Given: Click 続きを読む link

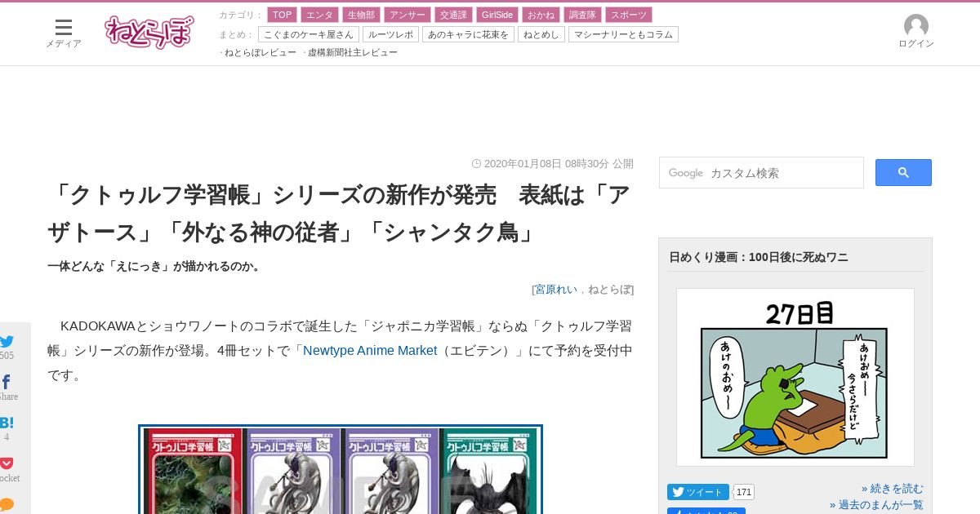Looking at the screenshot, I should tap(897, 489).
